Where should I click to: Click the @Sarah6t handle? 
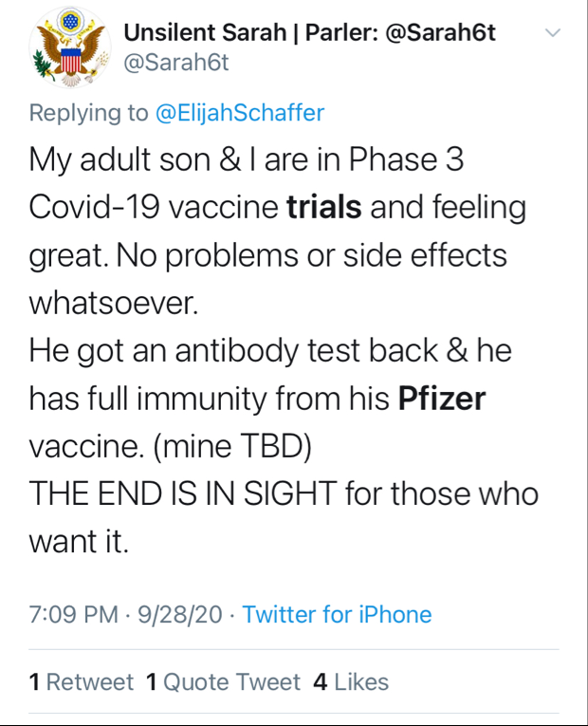pos(176,63)
